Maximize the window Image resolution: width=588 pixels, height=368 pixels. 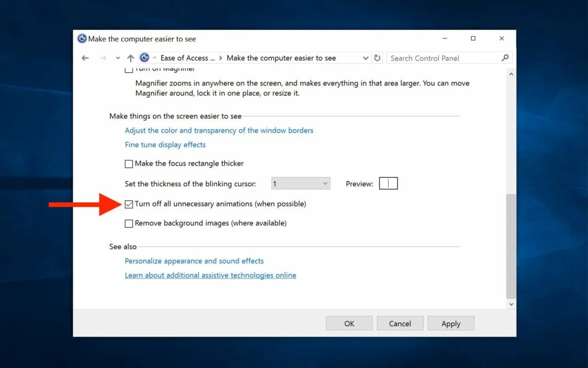[473, 39]
